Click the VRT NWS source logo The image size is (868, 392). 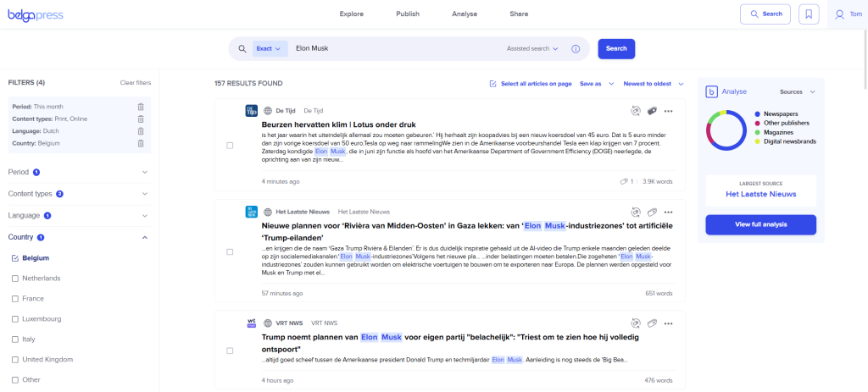(251, 323)
